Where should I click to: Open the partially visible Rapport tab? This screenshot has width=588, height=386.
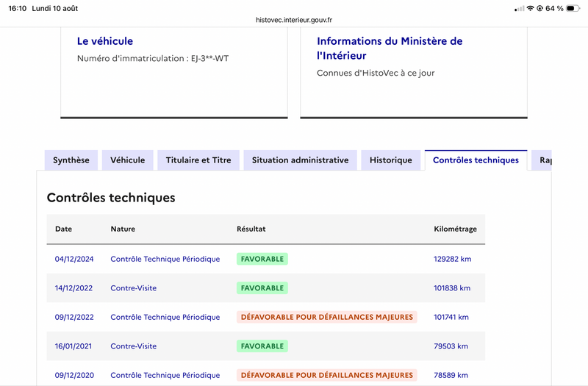(542, 160)
